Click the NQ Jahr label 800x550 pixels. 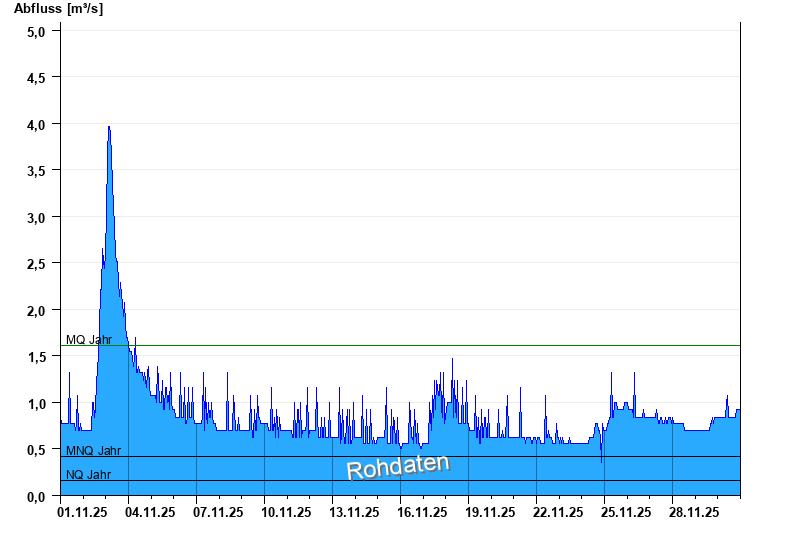tap(88, 474)
